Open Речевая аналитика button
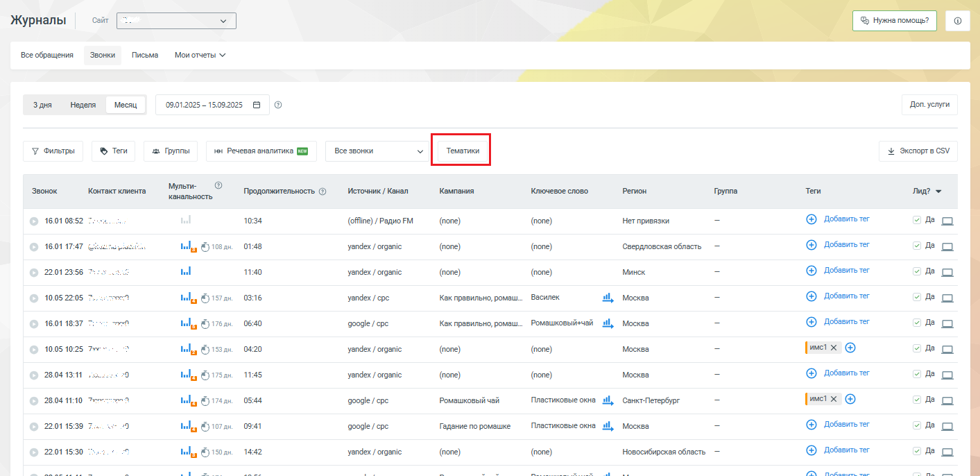The width and height of the screenshot is (980, 476). click(x=261, y=151)
